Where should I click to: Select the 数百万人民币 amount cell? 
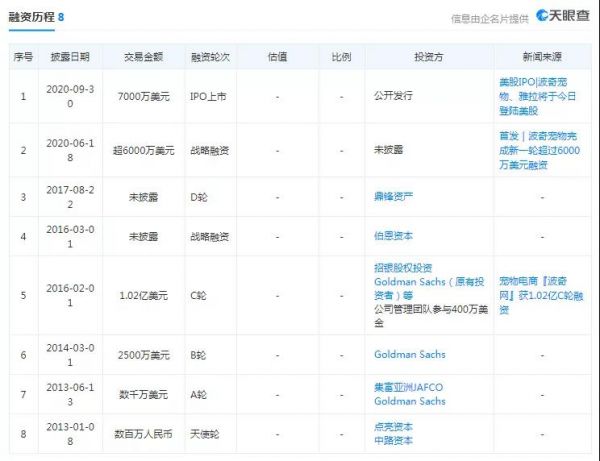point(143,434)
